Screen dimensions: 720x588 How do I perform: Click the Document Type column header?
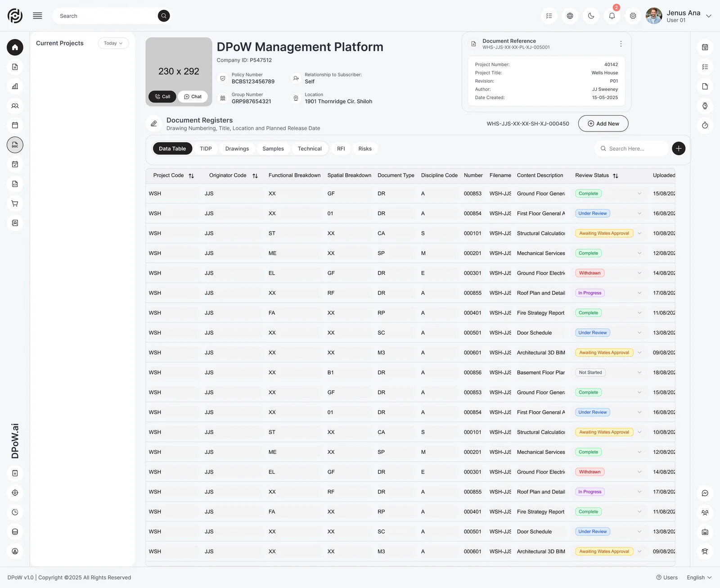396,176
